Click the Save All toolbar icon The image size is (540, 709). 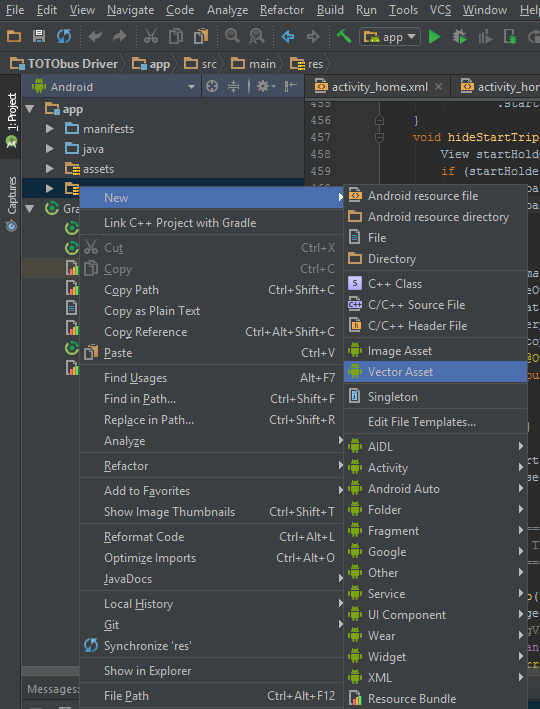click(x=39, y=36)
